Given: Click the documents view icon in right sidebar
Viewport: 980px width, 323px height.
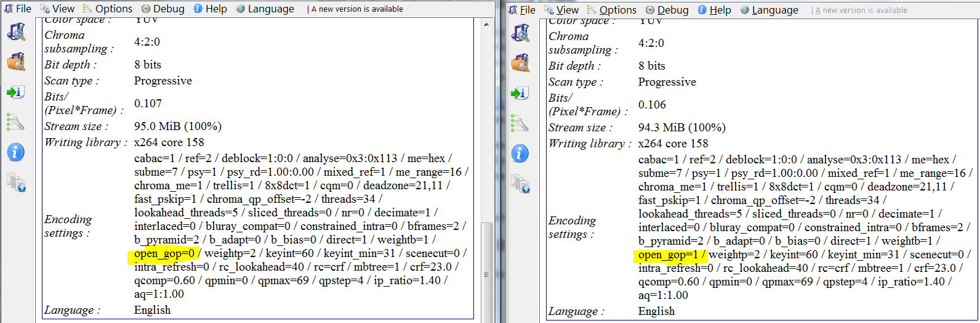Looking at the screenshot, I should point(520,184).
